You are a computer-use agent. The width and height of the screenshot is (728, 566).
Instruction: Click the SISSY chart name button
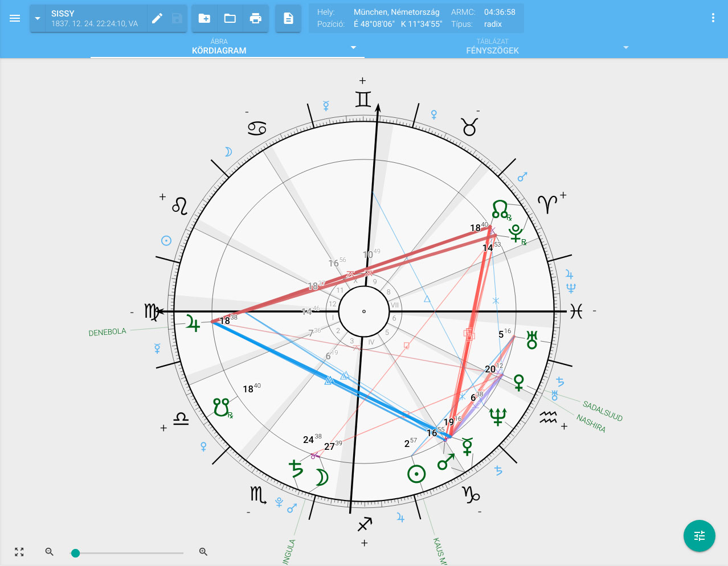coord(95,18)
